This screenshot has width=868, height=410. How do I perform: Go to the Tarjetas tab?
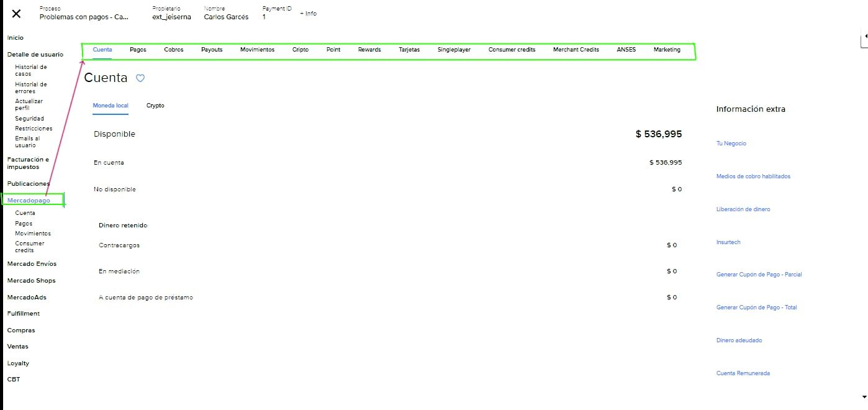[x=409, y=50]
